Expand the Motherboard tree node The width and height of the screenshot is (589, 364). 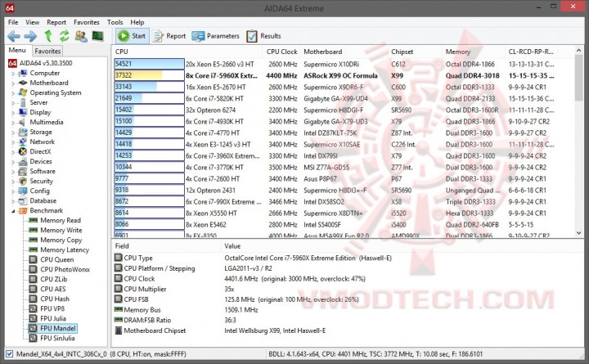(13, 83)
